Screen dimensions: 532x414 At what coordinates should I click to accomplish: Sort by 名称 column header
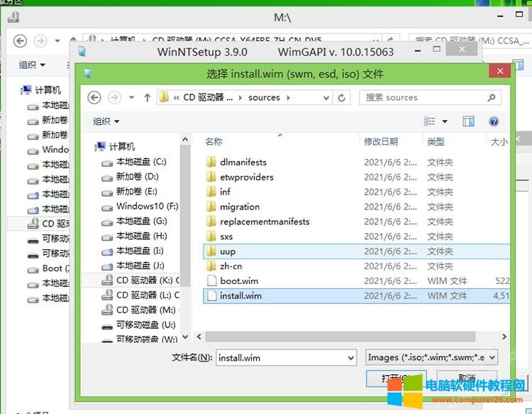[214, 141]
